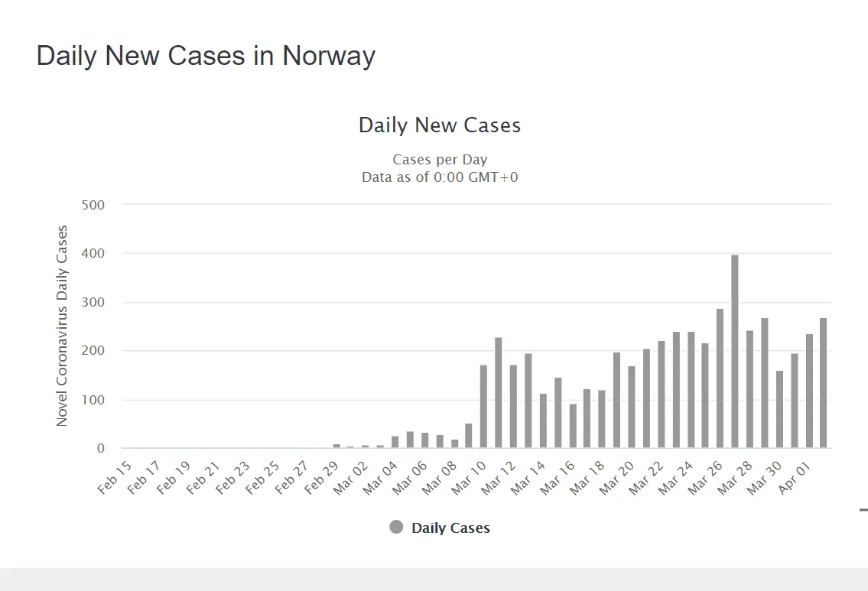Click the Novel Coronavirus Daily Cases axis title

tap(62, 326)
